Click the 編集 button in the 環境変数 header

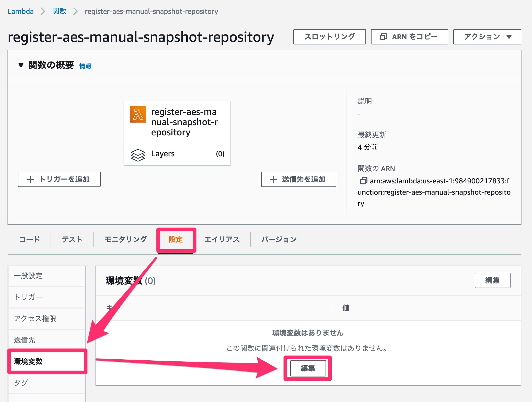pyautogui.click(x=492, y=280)
